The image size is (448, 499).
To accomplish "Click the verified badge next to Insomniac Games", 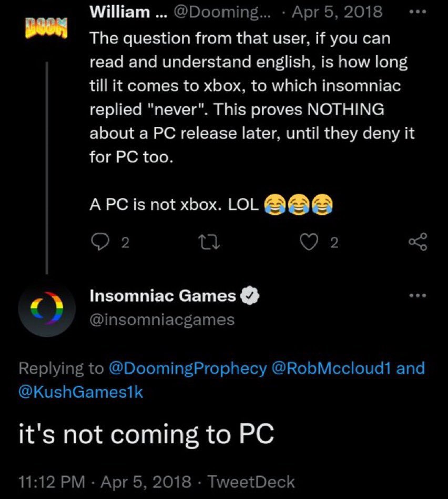I will pyautogui.click(x=250, y=296).
